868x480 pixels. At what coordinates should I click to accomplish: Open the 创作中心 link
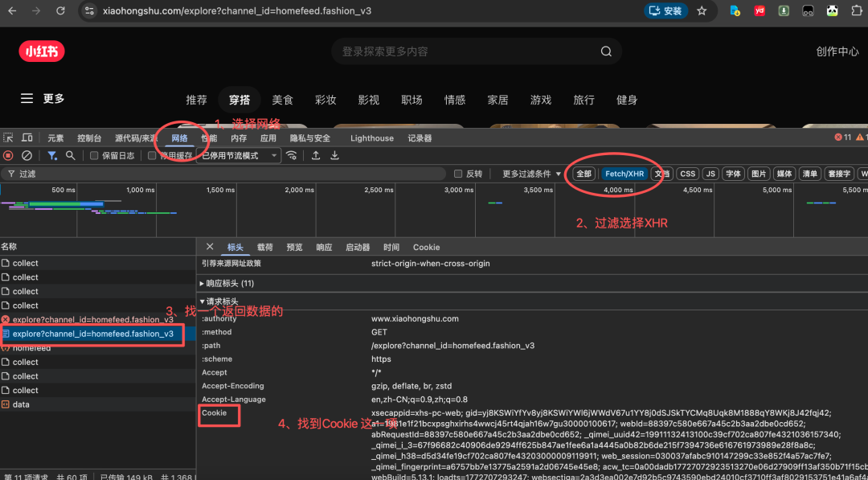click(837, 51)
